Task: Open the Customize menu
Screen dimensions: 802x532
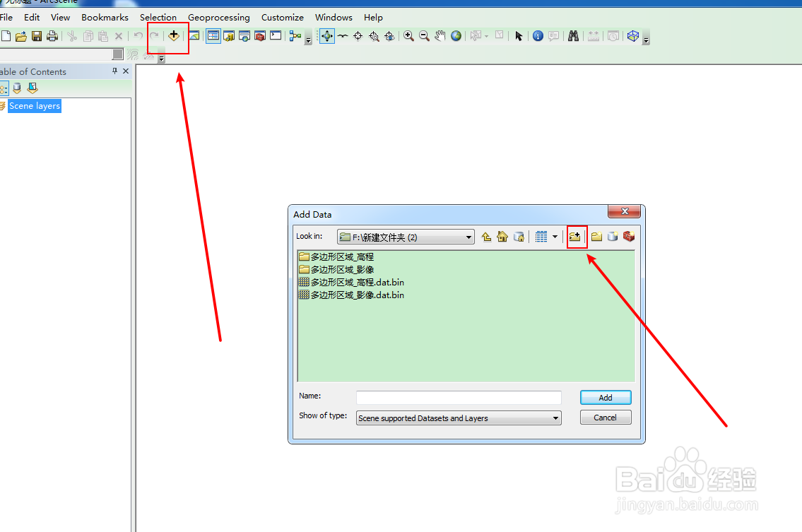Action: pyautogui.click(x=283, y=18)
